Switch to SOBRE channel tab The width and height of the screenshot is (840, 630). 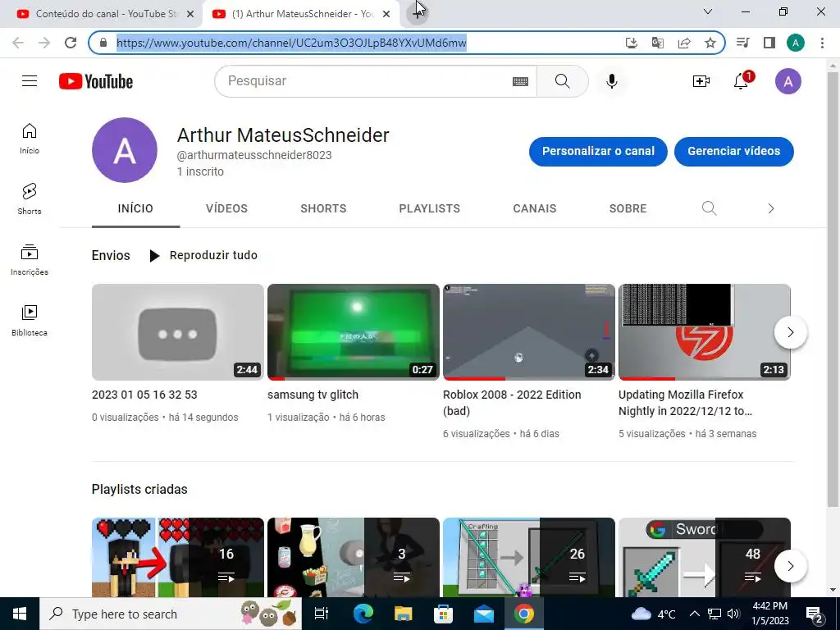pyautogui.click(x=628, y=208)
